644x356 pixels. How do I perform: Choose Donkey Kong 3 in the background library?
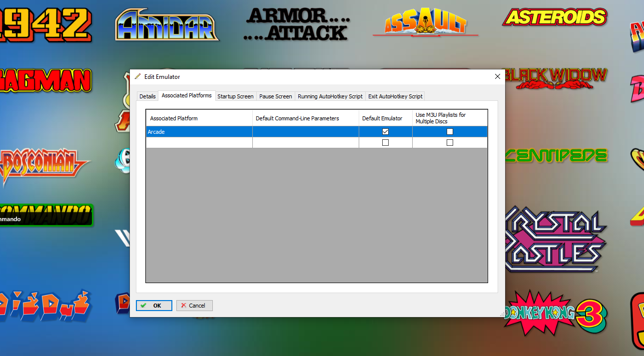coord(555,314)
